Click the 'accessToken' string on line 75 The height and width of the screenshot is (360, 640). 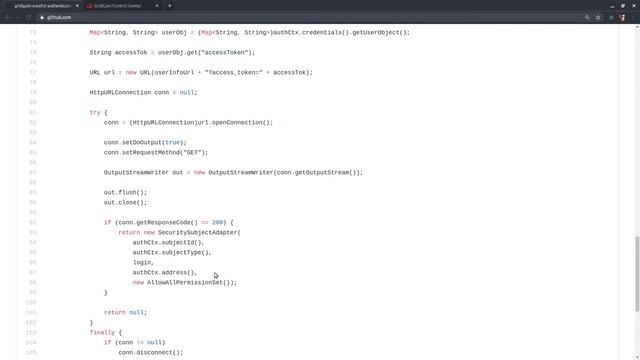pyautogui.click(x=226, y=53)
